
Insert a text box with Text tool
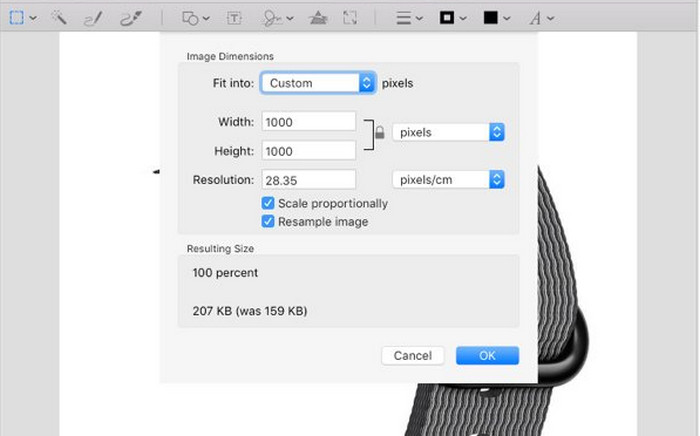tap(233, 18)
